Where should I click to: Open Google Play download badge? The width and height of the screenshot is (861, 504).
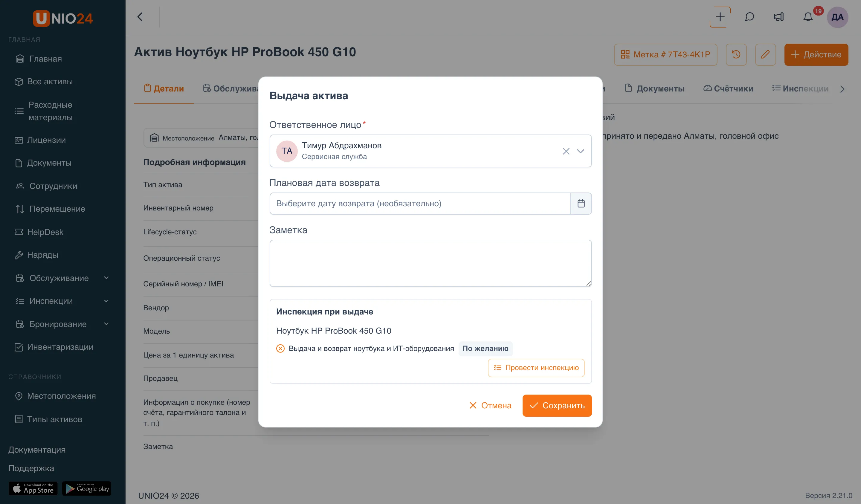[87, 488]
